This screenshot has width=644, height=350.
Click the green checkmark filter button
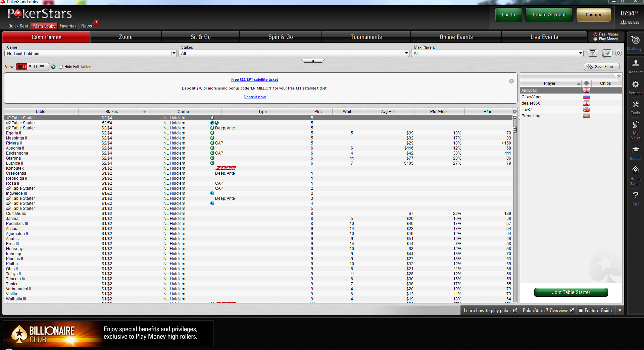pyautogui.click(x=607, y=53)
